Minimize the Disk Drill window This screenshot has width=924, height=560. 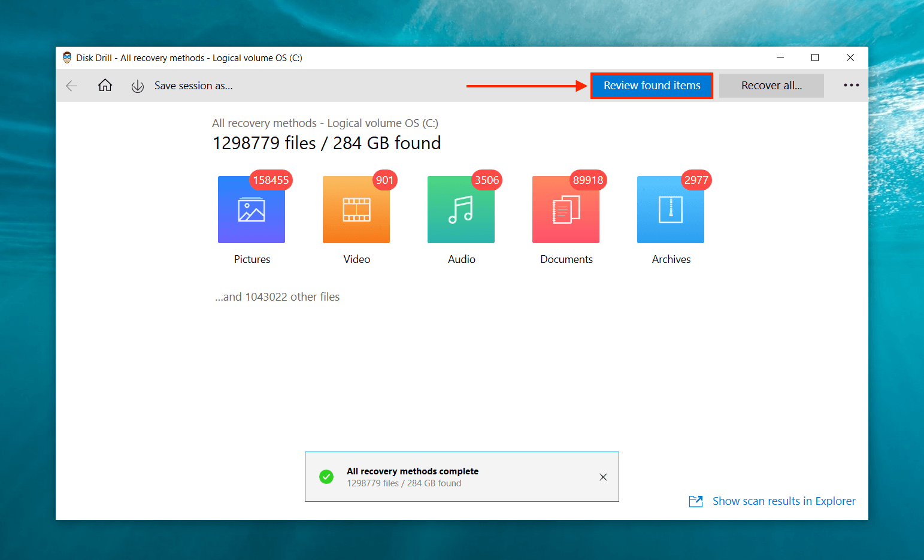pos(780,57)
